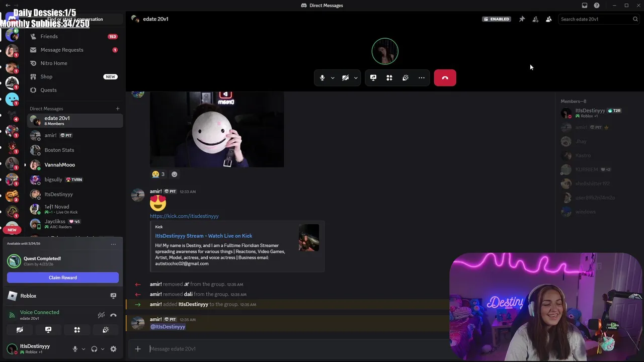This screenshot has width=644, height=362.
Task: Open User Settings gear
Action: point(113,349)
